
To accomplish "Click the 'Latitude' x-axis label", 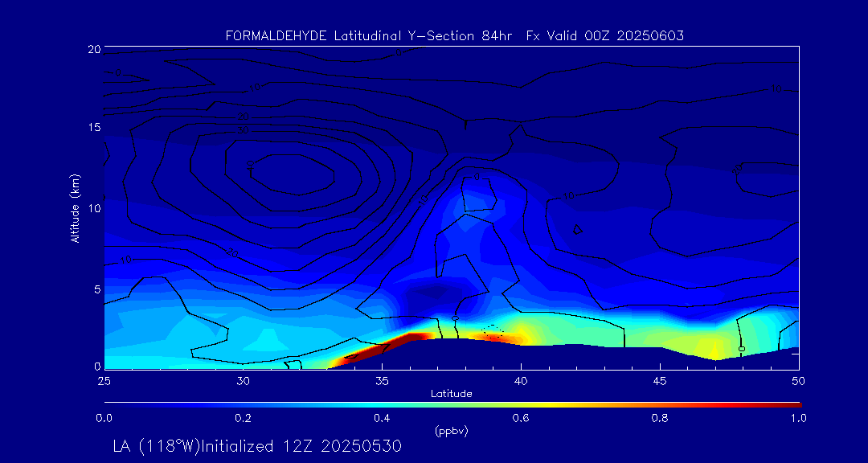I will click(452, 394).
